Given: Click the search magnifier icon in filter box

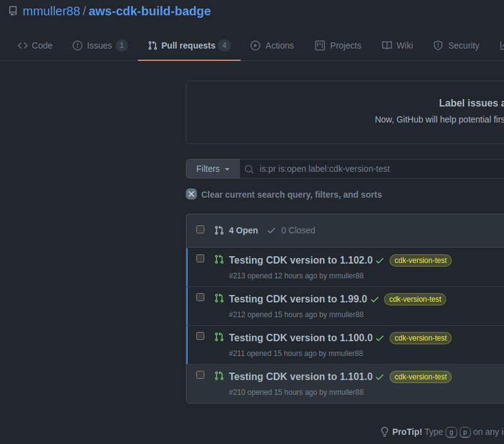Looking at the screenshot, I should pyautogui.click(x=249, y=169).
